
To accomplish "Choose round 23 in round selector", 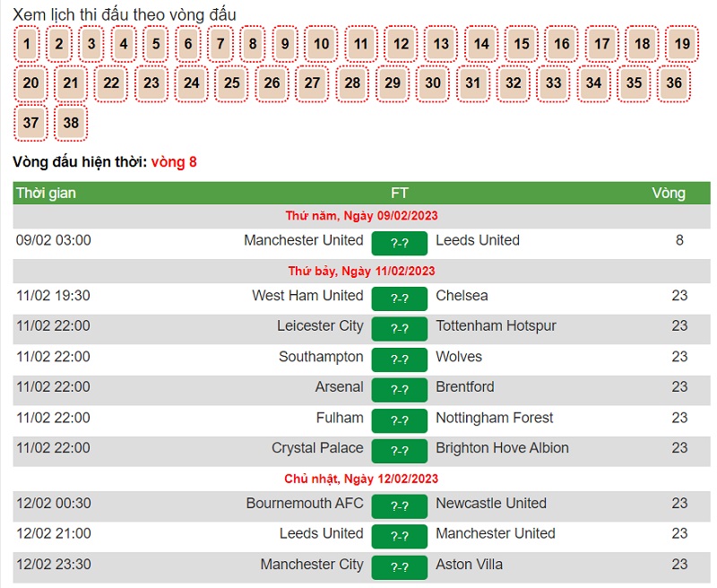I will point(151,83).
